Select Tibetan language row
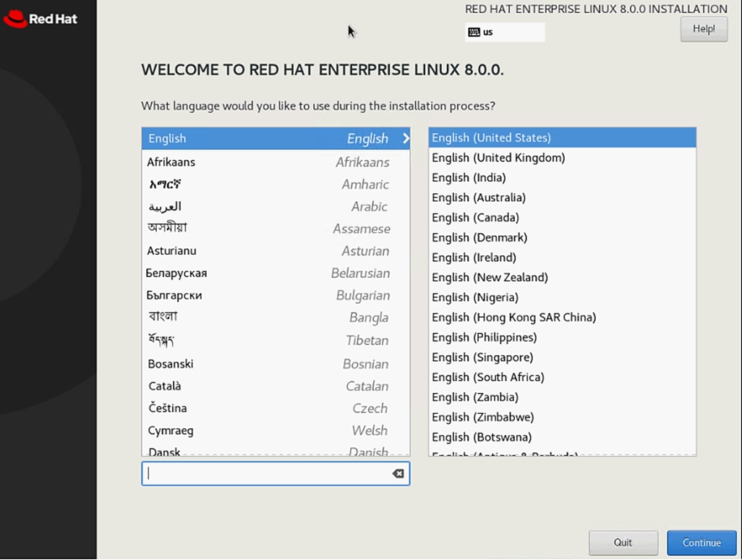This screenshot has width=742, height=560. [276, 340]
